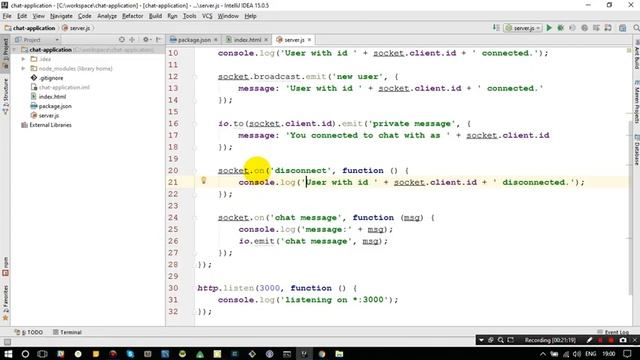Screen dimensions: 640x360
Task: Click the ENG language indicator
Action: (591, 354)
